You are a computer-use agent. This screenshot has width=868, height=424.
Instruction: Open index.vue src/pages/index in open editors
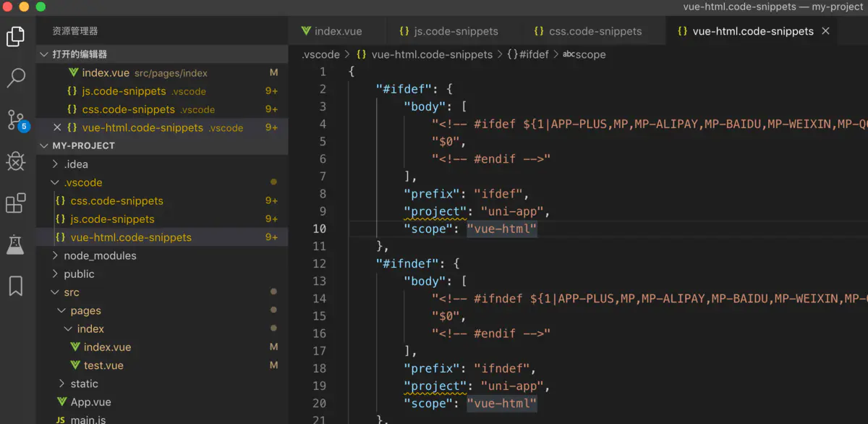(162, 73)
